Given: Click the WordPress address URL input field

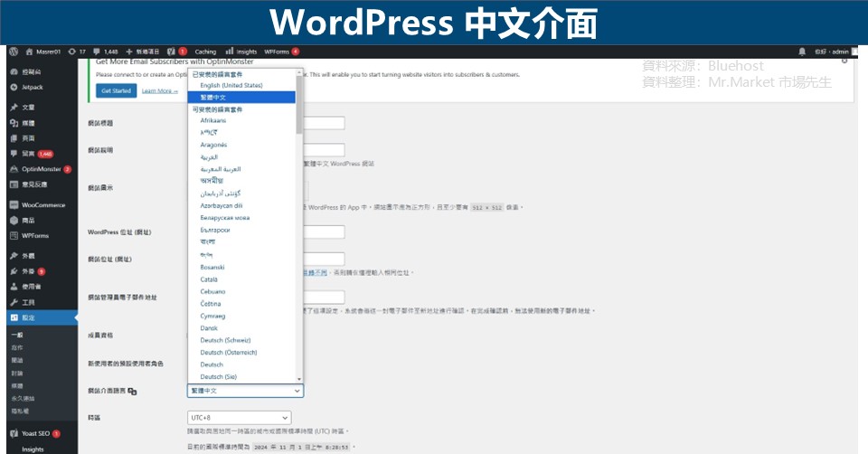Looking at the screenshot, I should click(x=324, y=232).
